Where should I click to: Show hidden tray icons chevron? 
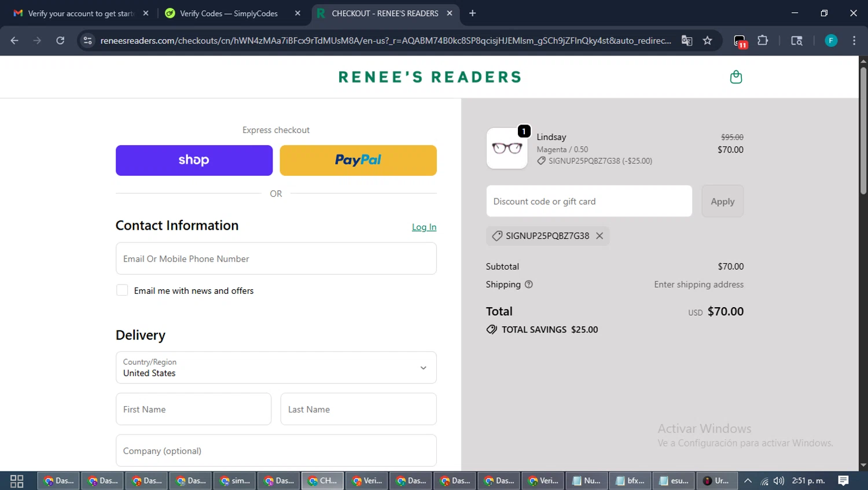pyautogui.click(x=748, y=481)
